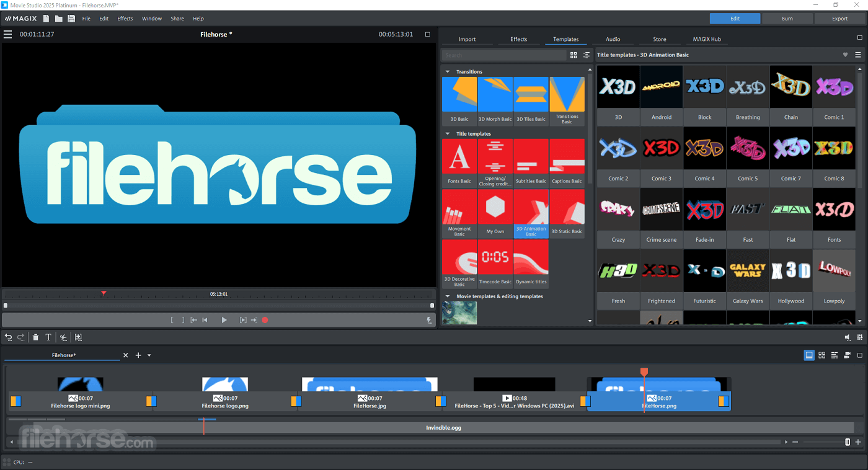Open the title templates options menu

click(x=858, y=55)
